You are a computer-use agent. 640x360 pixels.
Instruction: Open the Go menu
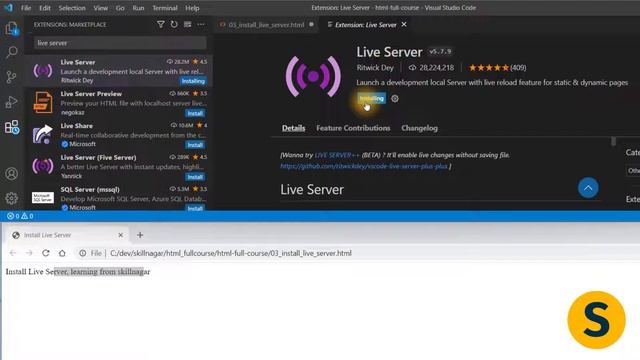[x=120, y=8]
